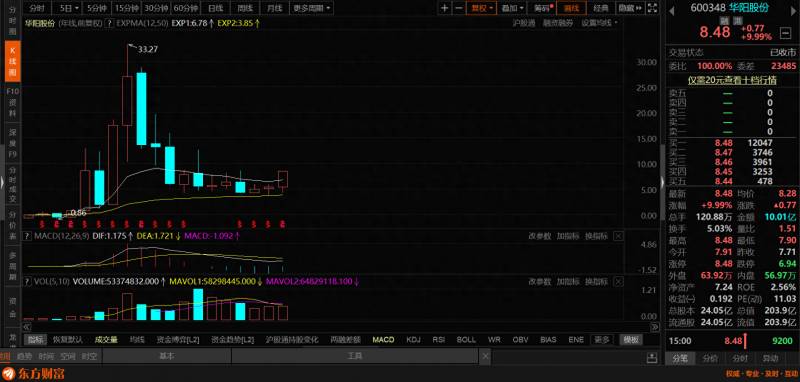Close the MACD indicator panel with X

[618, 236]
